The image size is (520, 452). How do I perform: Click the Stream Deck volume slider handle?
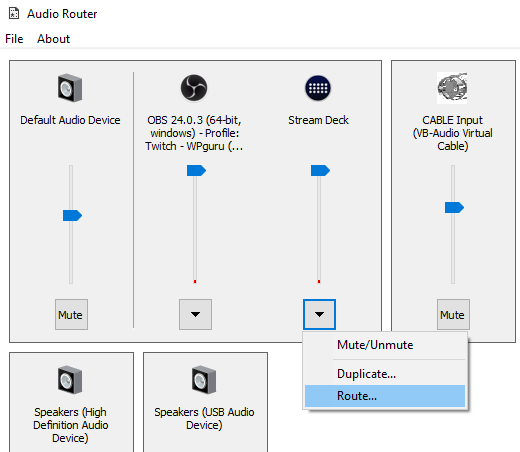[320, 170]
